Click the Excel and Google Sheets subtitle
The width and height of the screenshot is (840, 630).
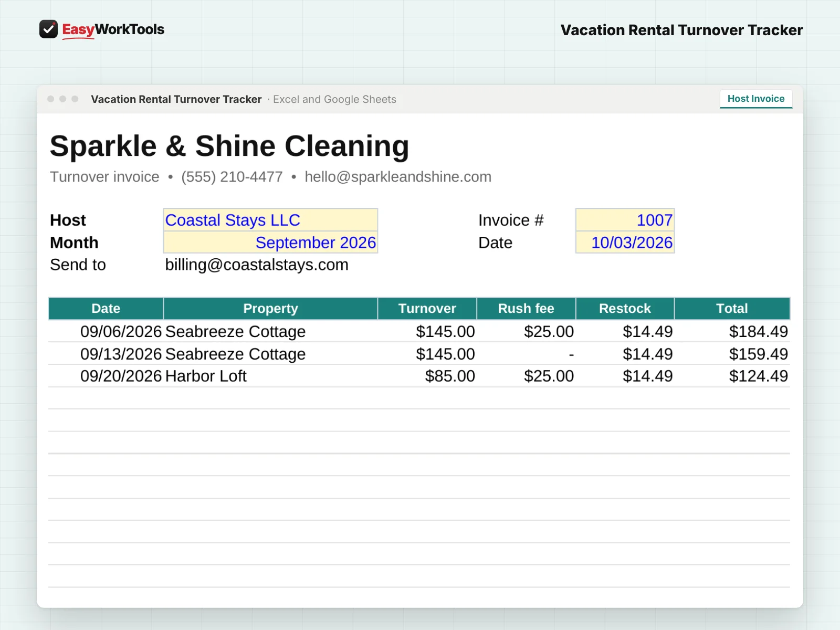click(334, 99)
